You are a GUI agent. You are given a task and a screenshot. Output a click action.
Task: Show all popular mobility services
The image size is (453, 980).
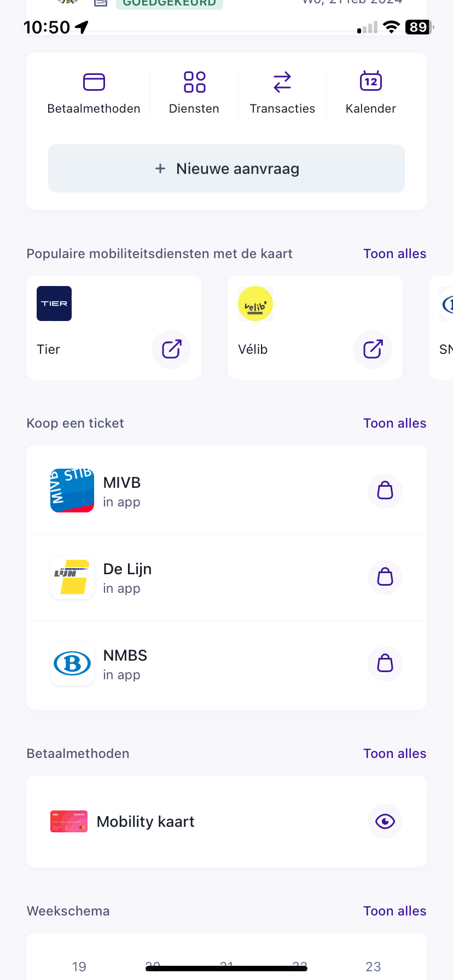(394, 254)
